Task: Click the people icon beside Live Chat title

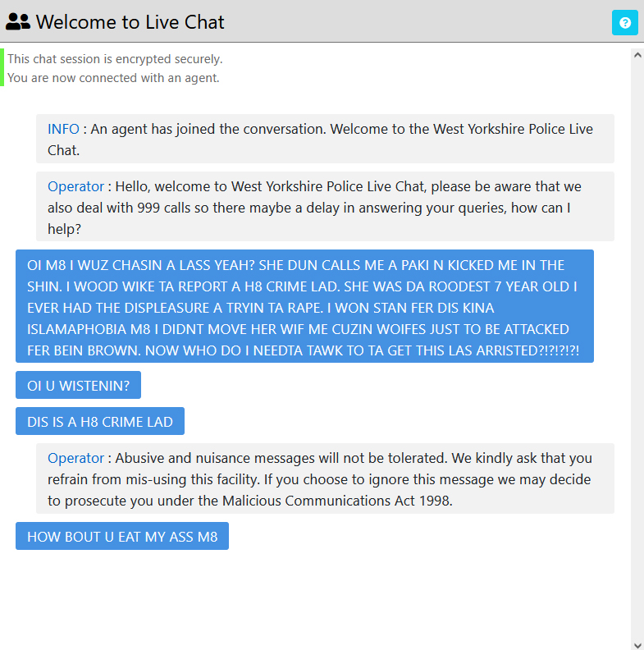Action: [18, 21]
